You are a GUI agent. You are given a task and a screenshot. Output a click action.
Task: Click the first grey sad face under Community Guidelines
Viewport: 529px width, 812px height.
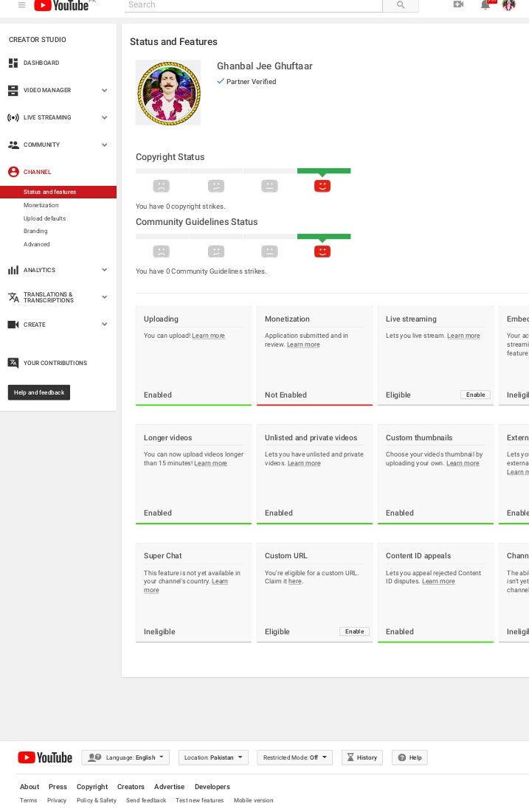[x=161, y=251]
